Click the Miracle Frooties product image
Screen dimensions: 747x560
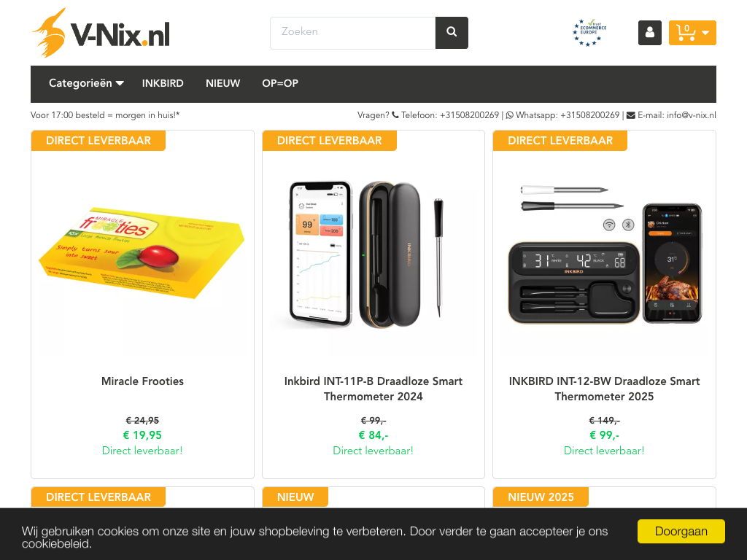coord(142,253)
